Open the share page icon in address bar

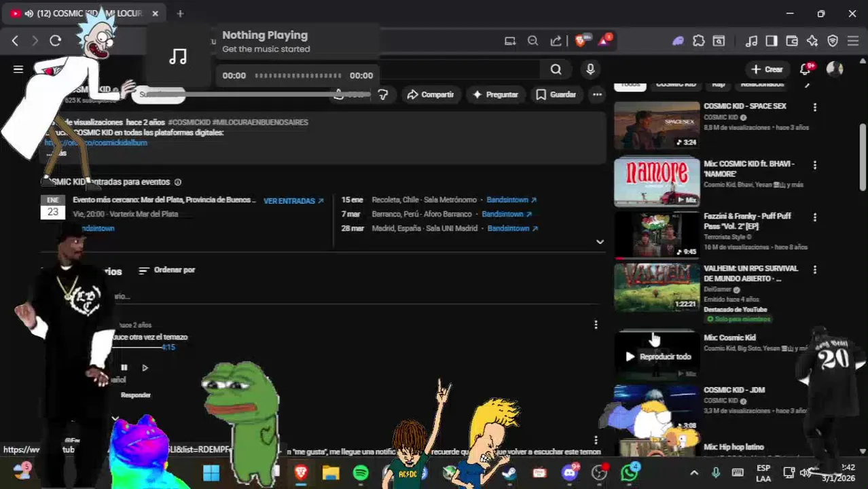[x=556, y=41]
